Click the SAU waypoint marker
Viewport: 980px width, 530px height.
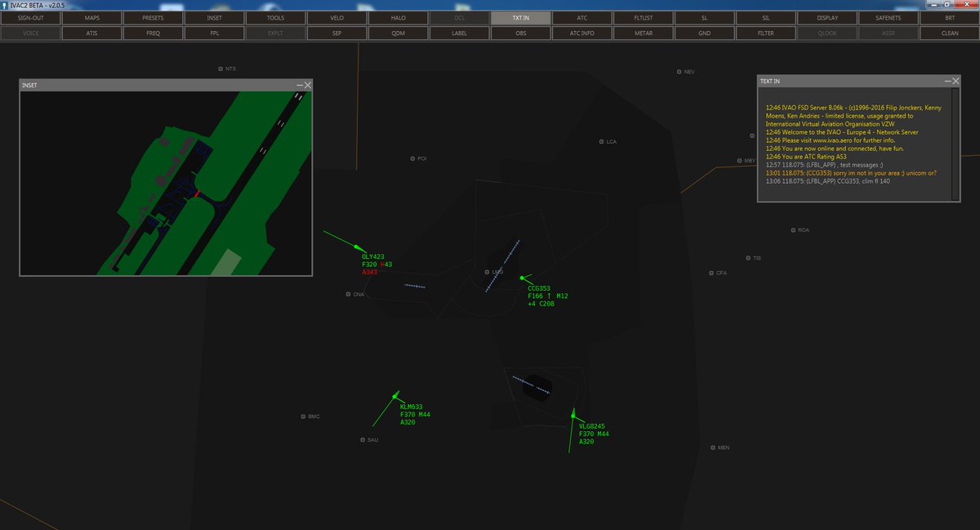pyautogui.click(x=362, y=440)
